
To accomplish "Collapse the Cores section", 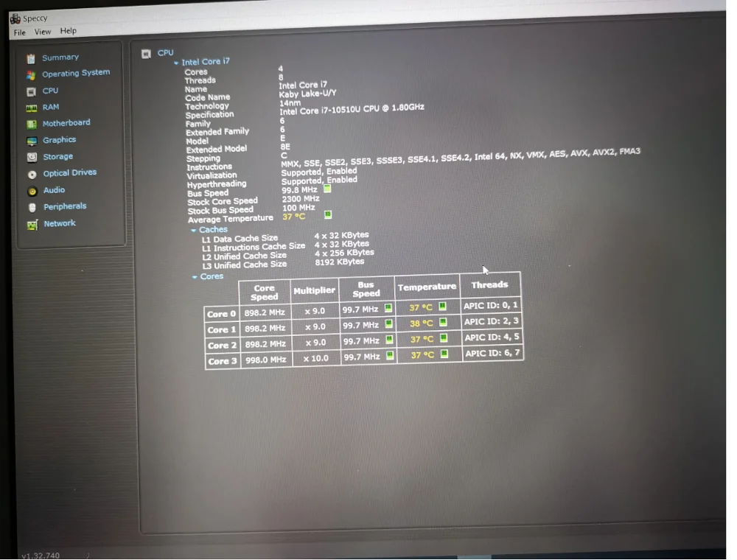I will 195,277.
